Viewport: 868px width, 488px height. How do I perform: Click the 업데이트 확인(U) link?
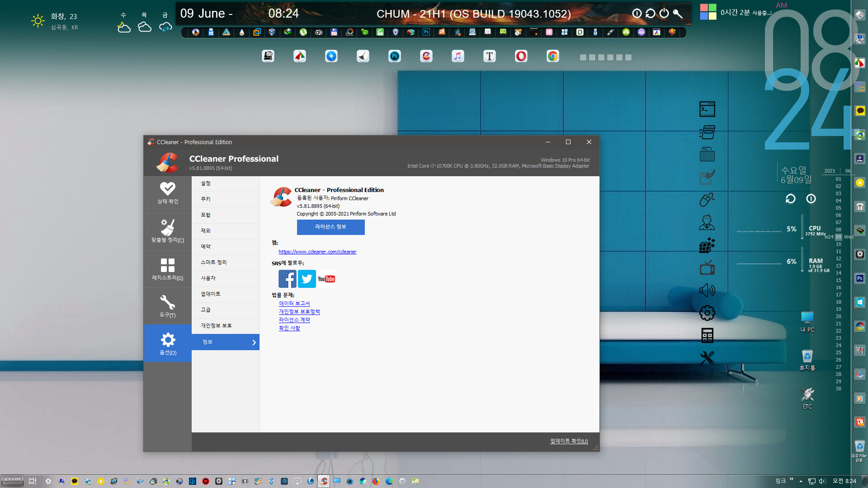[x=569, y=441]
